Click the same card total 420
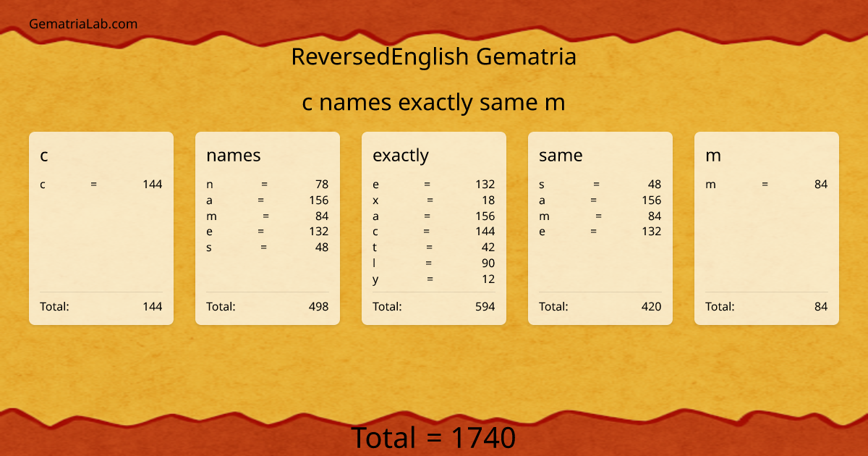This screenshot has width=868, height=456. [652, 307]
